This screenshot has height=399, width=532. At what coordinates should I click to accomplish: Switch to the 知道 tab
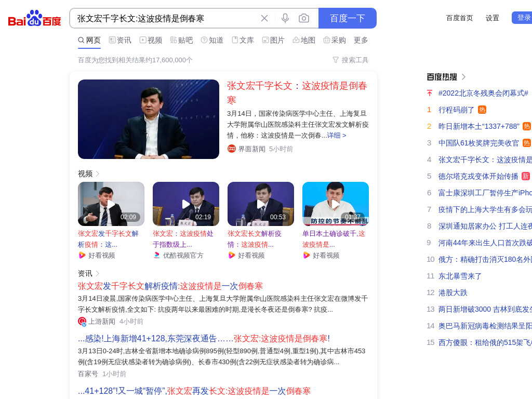[x=212, y=41]
